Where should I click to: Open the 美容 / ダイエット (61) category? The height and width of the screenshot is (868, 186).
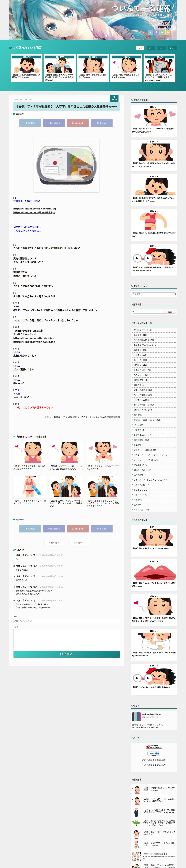[143, 330]
